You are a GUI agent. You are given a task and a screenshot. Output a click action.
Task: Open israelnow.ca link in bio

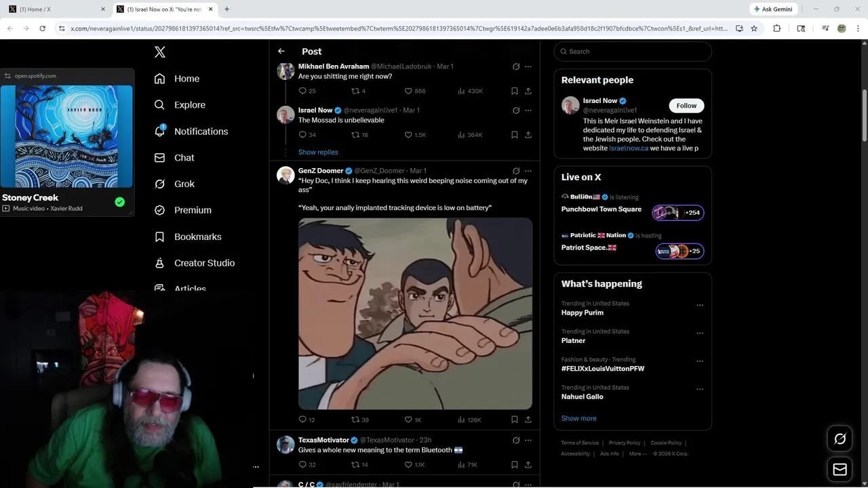629,148
